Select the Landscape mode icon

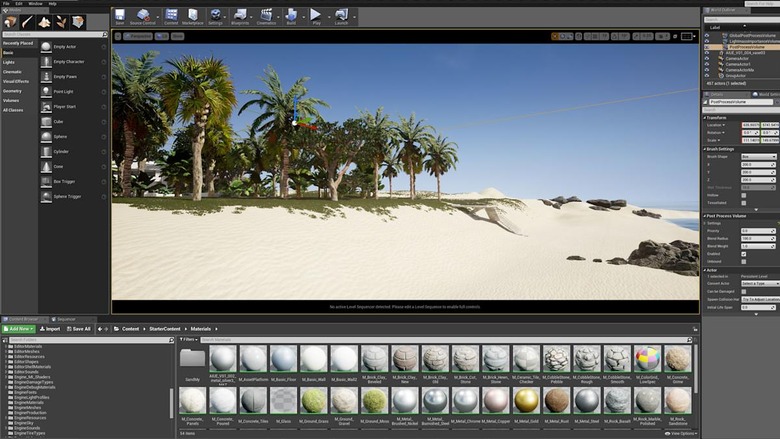pyautogui.click(x=44, y=21)
